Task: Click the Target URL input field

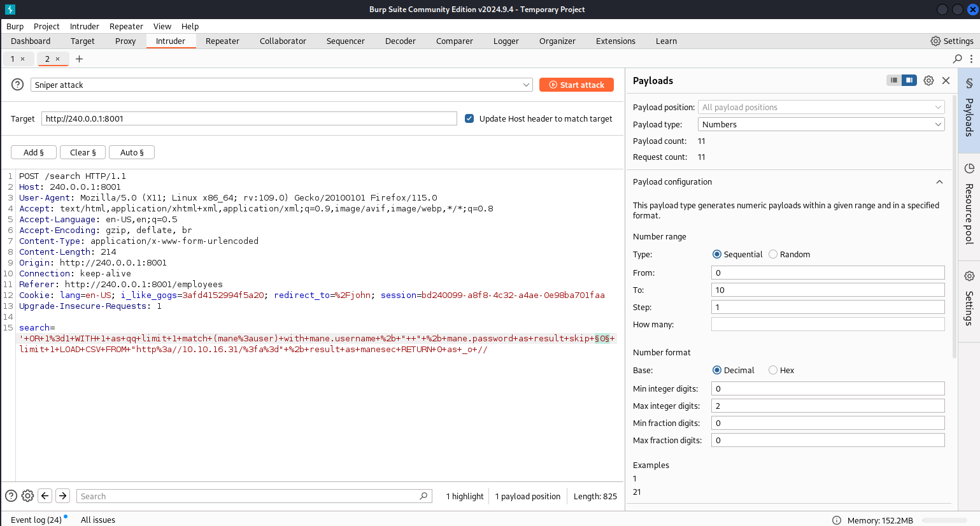Action: click(x=249, y=118)
